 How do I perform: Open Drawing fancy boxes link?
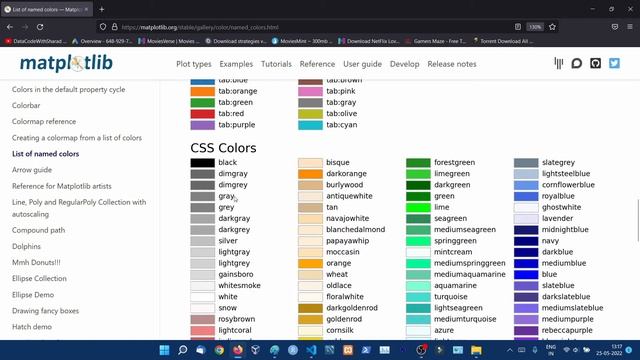45,311
